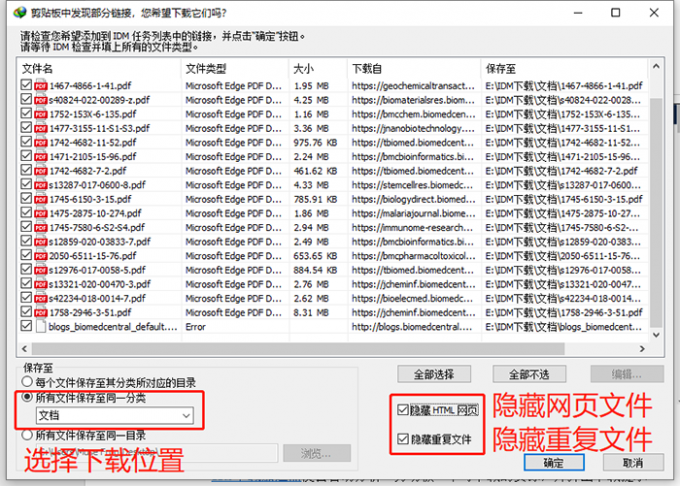The width and height of the screenshot is (680, 486).
Task: Click URL https://immunome-research...
Action: 412,228
